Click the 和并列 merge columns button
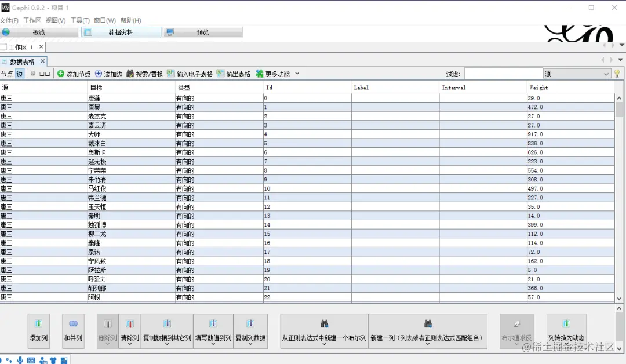The image size is (626, 364). click(73, 331)
